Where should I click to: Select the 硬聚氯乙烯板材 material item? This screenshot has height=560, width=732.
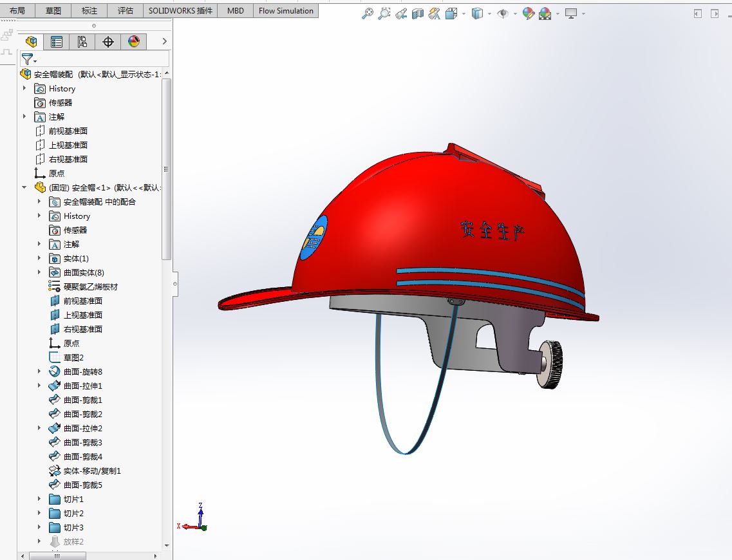click(90, 287)
